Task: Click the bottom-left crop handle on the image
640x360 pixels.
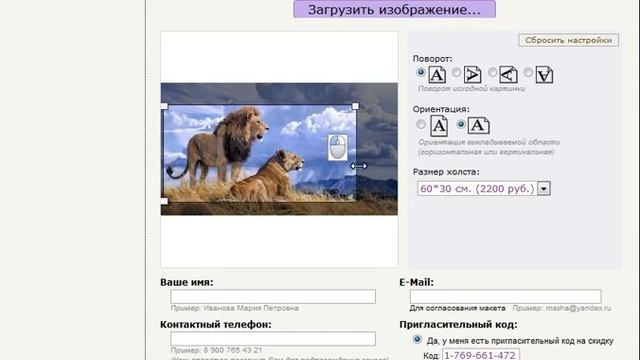Action: click(x=164, y=201)
